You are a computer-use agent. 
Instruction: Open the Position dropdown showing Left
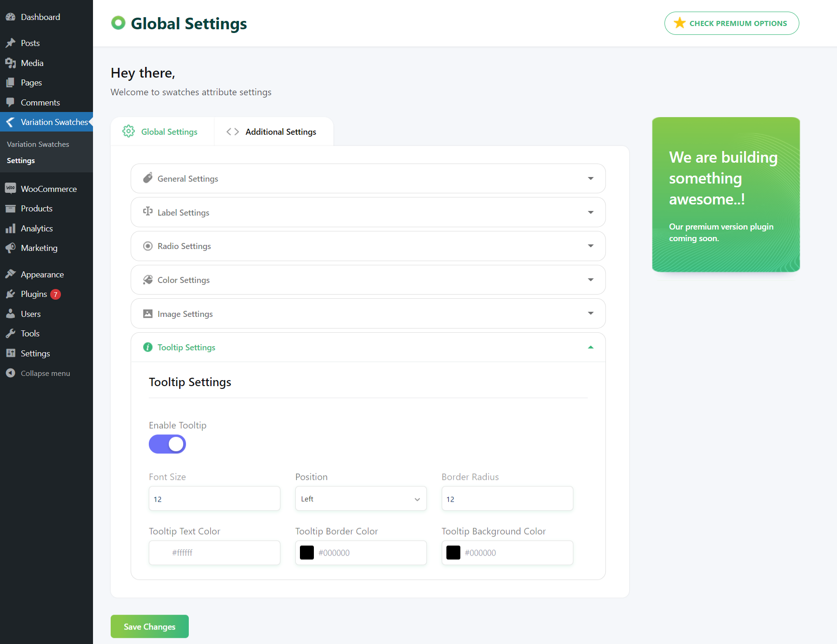361,499
